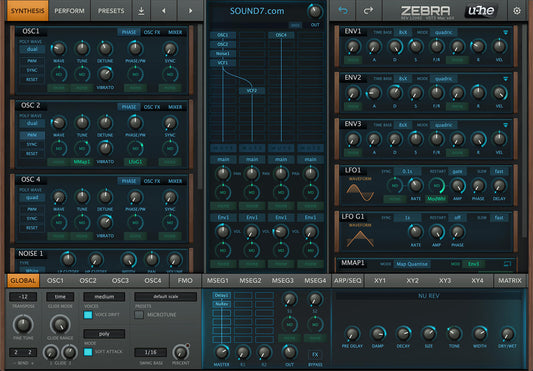Click the transpose -12 value field
This screenshot has height=371, width=533.
[23, 297]
